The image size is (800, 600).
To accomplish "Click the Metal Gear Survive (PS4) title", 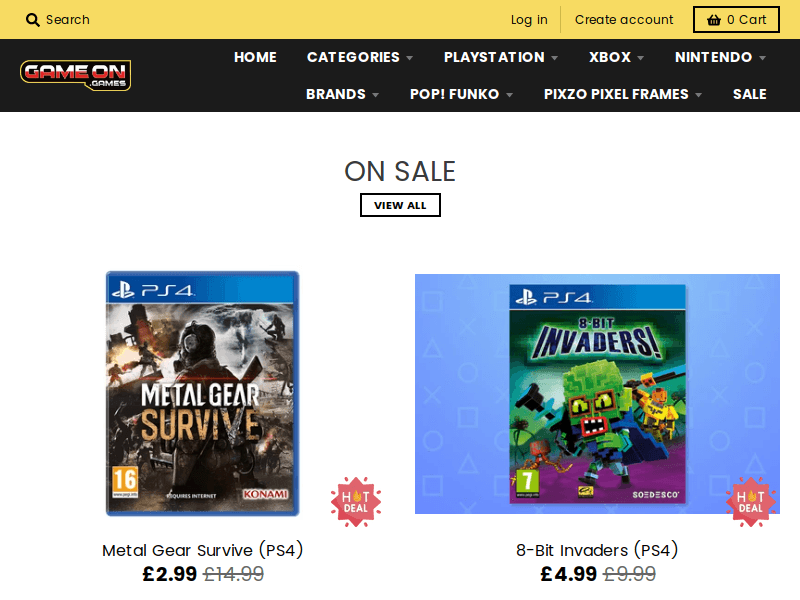I will 203,550.
